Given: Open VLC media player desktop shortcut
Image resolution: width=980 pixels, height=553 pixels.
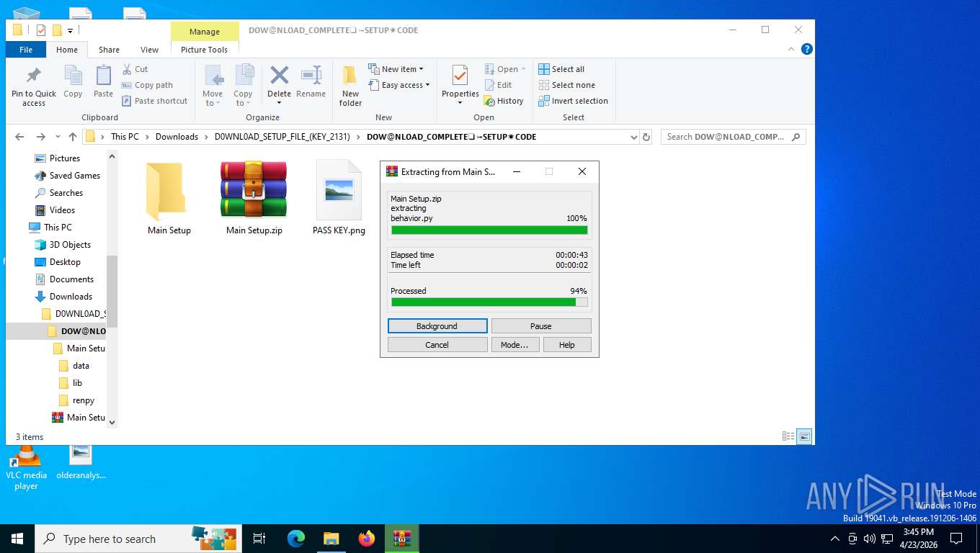Looking at the screenshot, I should [26, 468].
